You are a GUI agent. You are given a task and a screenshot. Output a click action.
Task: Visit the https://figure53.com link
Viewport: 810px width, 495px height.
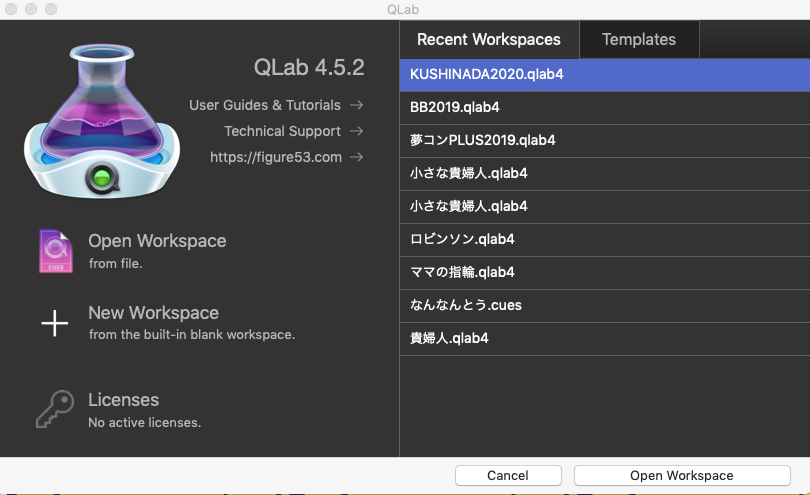click(276, 157)
